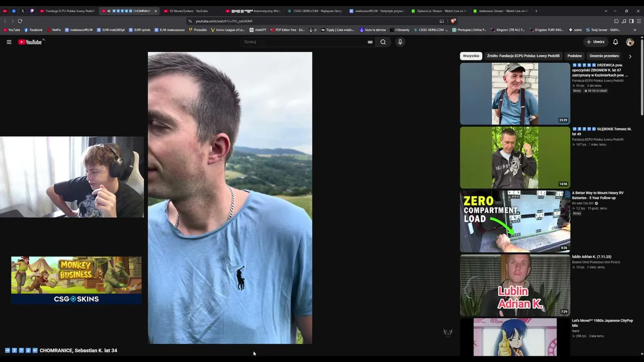Reload the page in the browser
The image size is (644, 362).
(x=20, y=21)
